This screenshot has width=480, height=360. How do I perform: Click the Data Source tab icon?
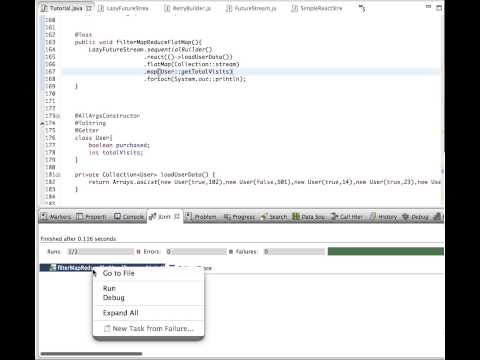coord(296,217)
